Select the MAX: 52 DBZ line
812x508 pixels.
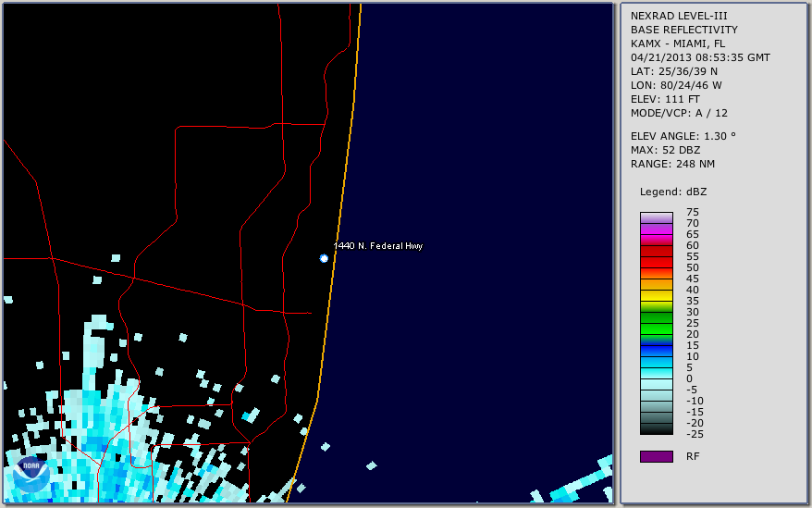point(666,150)
